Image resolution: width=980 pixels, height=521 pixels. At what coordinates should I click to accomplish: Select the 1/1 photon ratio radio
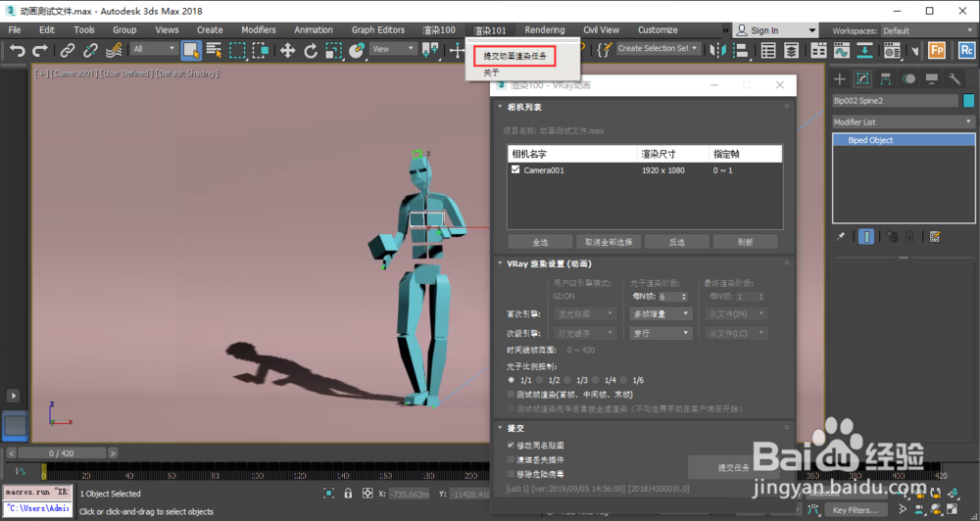tap(512, 380)
